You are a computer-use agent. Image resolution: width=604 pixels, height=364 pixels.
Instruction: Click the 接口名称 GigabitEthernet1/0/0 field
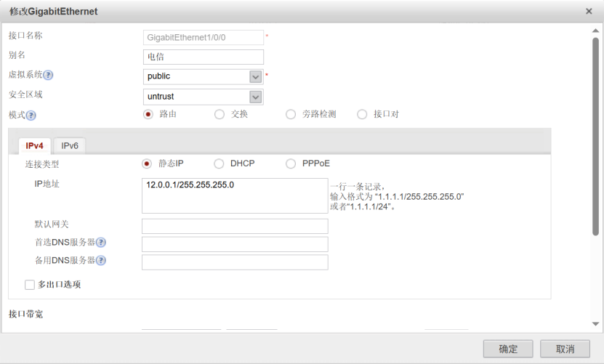coord(204,37)
